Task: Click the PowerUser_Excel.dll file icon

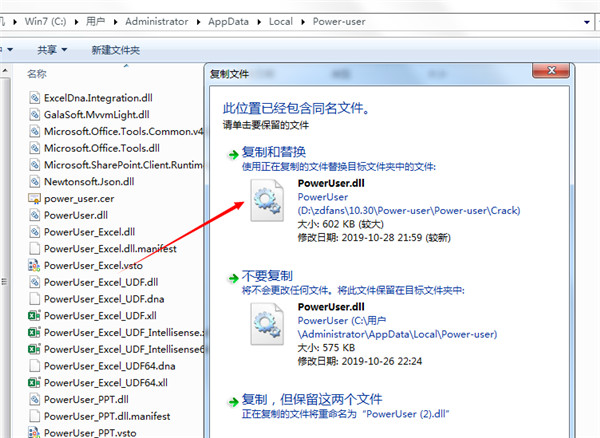Action: tap(34, 232)
